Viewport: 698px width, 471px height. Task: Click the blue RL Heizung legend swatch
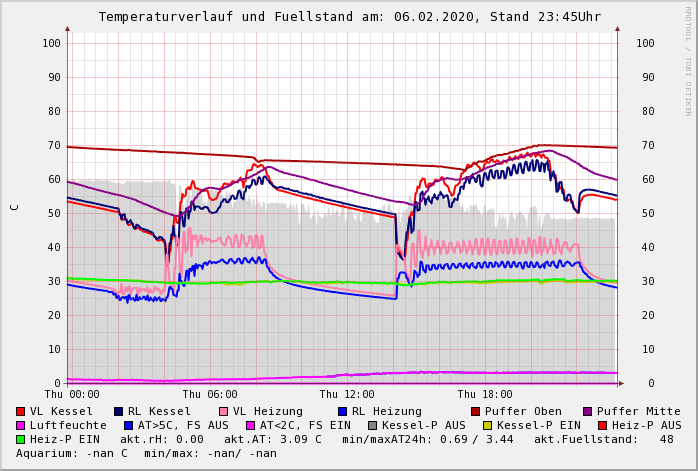pyautogui.click(x=342, y=411)
